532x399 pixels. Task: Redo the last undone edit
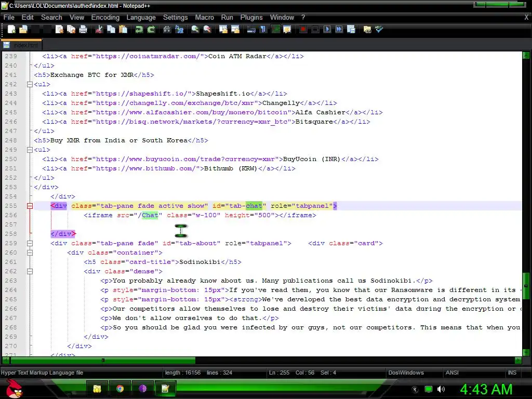click(151, 30)
